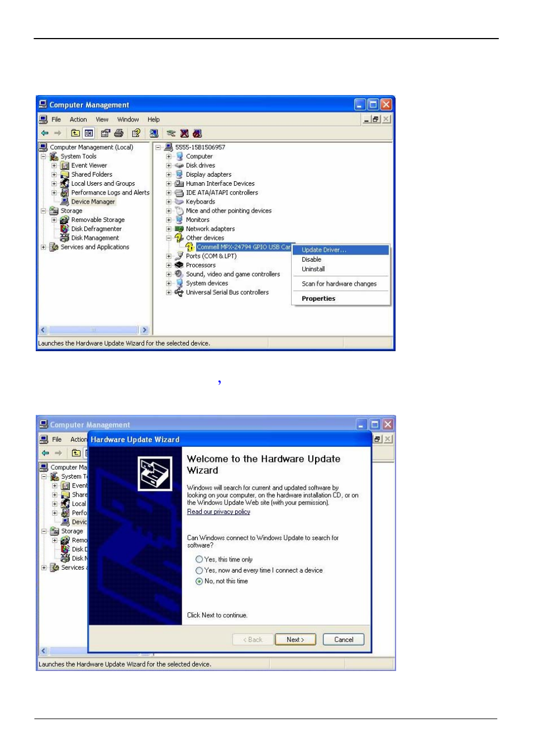Viewport: 533px width, 756px height.
Task: Click the Help toolbar icon
Action: (136, 133)
